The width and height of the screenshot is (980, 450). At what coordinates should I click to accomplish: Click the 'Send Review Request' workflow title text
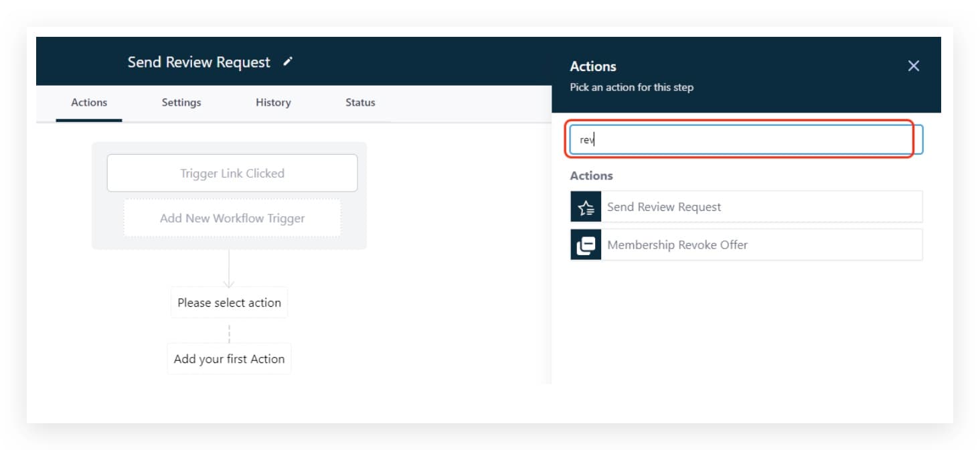coord(199,62)
